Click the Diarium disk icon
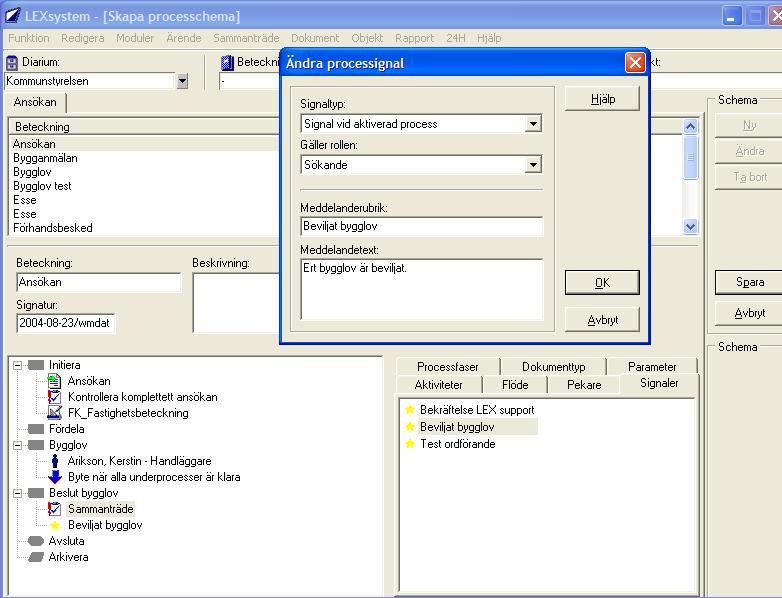 tap(11, 63)
